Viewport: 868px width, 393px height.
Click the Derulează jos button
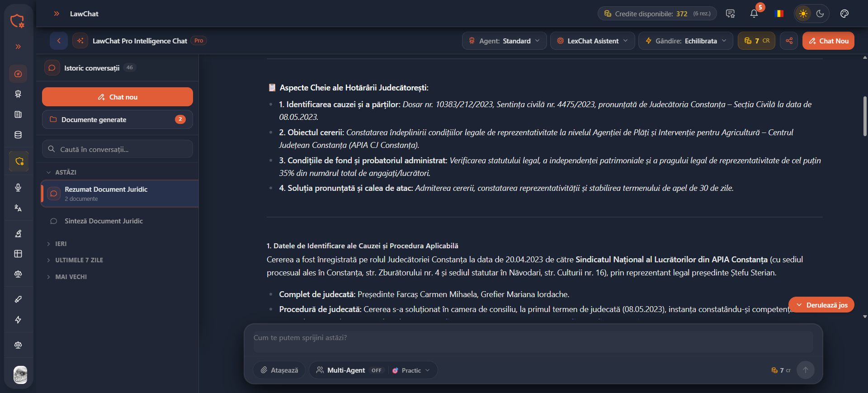pyautogui.click(x=821, y=305)
